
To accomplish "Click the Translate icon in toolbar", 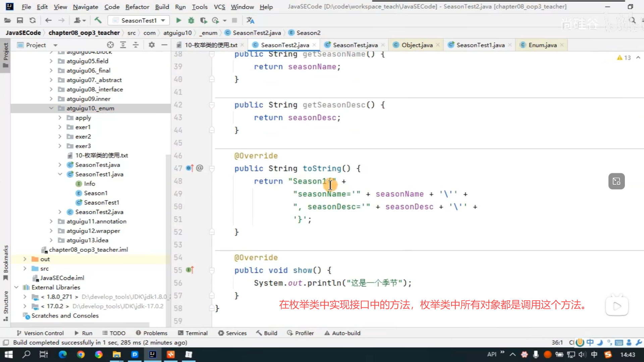I will point(250,20).
